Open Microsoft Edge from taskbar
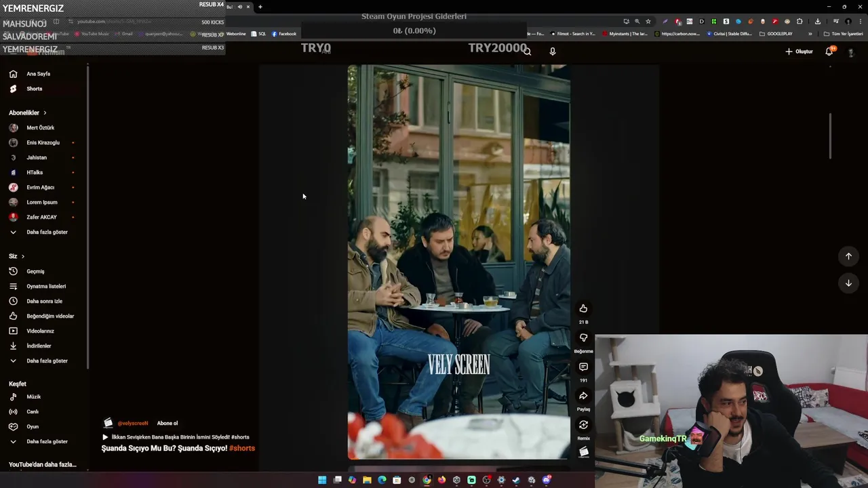868x488 pixels. [382, 480]
